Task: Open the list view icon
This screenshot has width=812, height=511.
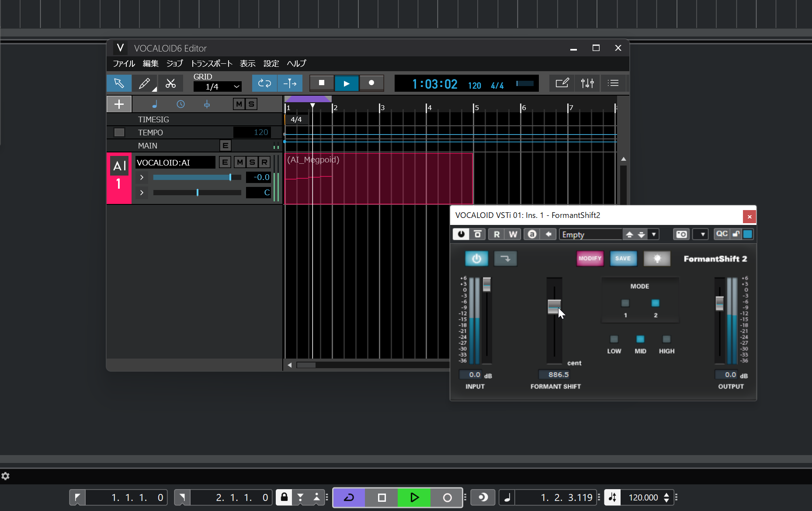Action: coord(613,83)
